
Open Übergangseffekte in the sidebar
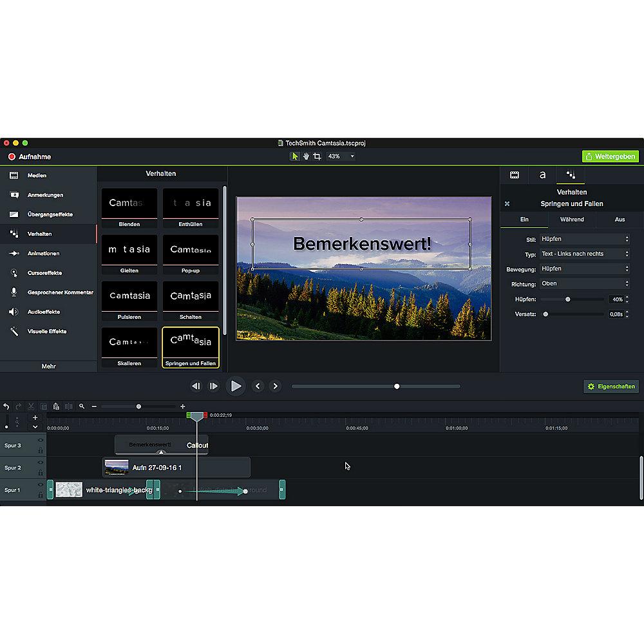(50, 214)
